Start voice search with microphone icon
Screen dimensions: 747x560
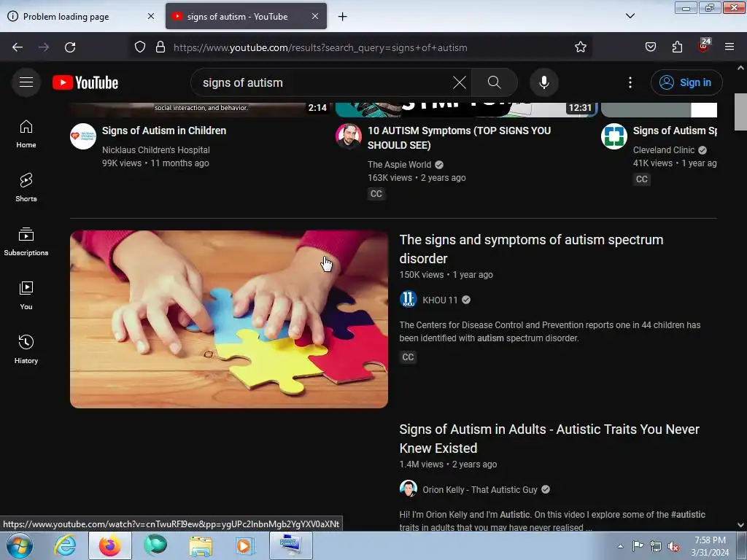(543, 82)
